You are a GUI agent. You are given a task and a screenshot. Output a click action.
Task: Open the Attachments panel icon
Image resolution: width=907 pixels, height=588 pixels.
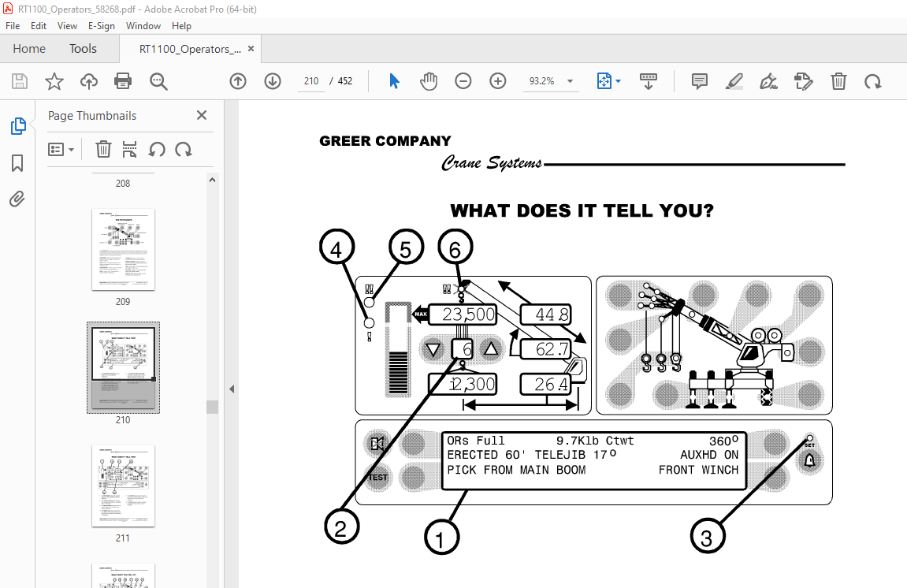(x=17, y=199)
